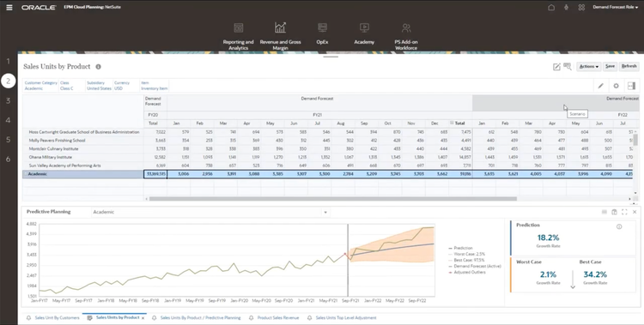
Task: Open the PS Add-on Workforce cluster
Action: tap(406, 36)
